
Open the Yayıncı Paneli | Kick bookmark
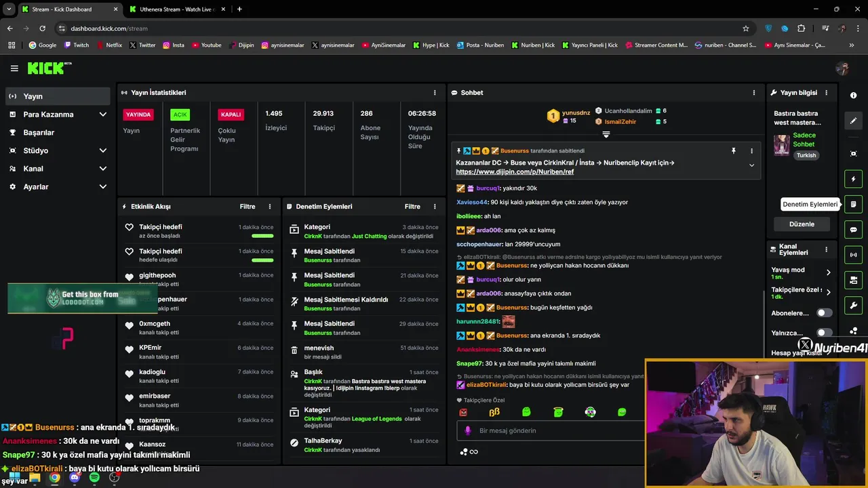pos(589,45)
